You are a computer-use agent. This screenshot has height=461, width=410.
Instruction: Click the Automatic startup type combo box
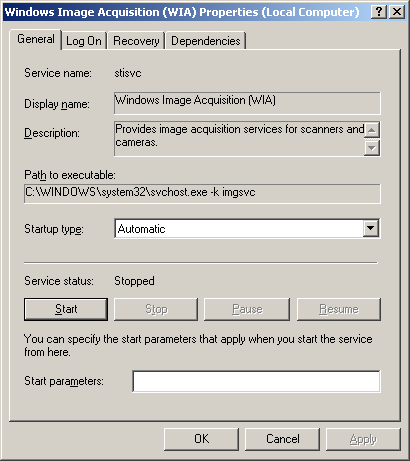pos(247,229)
